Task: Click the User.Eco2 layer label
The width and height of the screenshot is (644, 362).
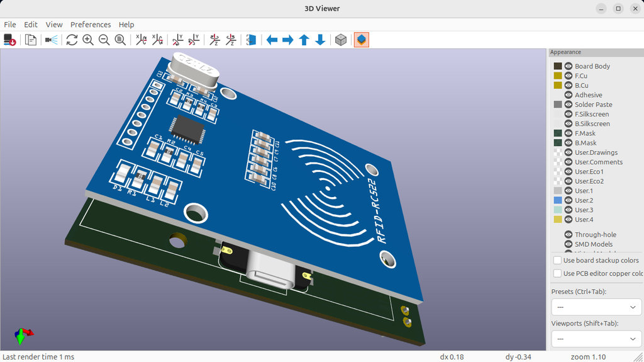Action: coord(589,181)
